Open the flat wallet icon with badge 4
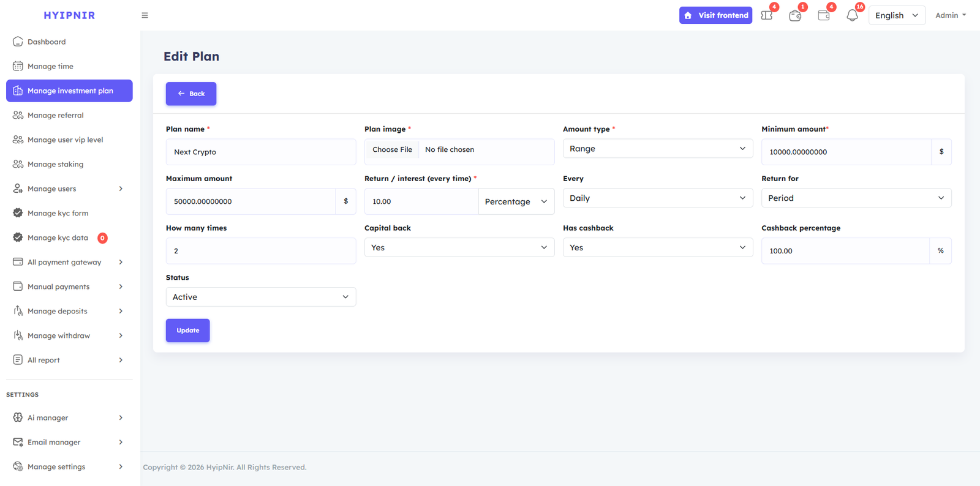 pos(824,15)
